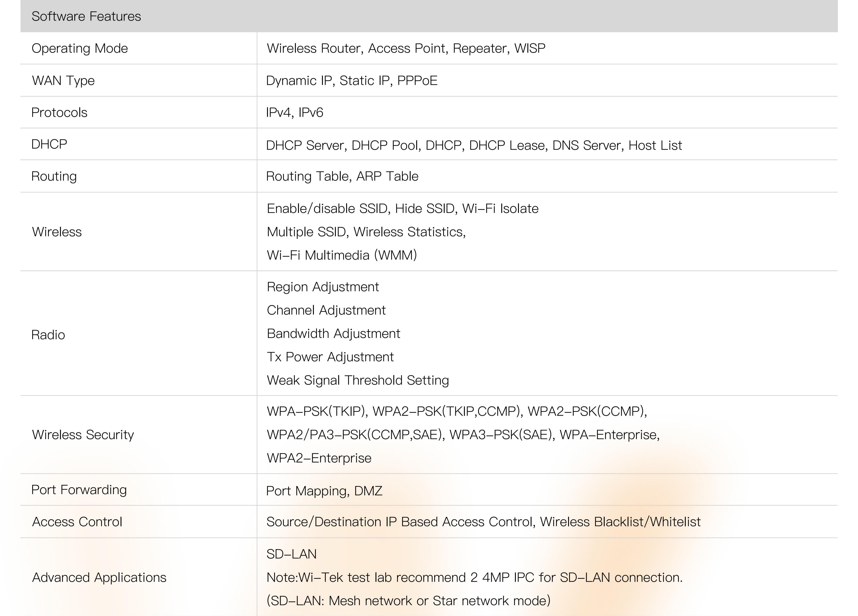Click the DHCP Server, DHCP Pool line
The image size is (858, 616).
[x=474, y=145]
